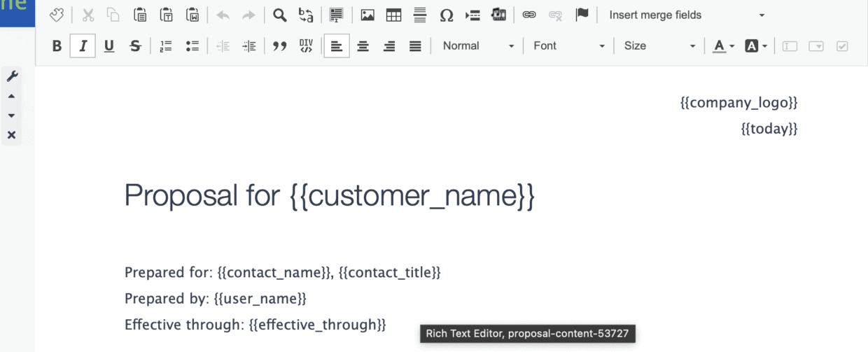Image resolution: width=868 pixels, height=352 pixels.
Task: Click the Paste clipboard icon
Action: click(x=140, y=15)
